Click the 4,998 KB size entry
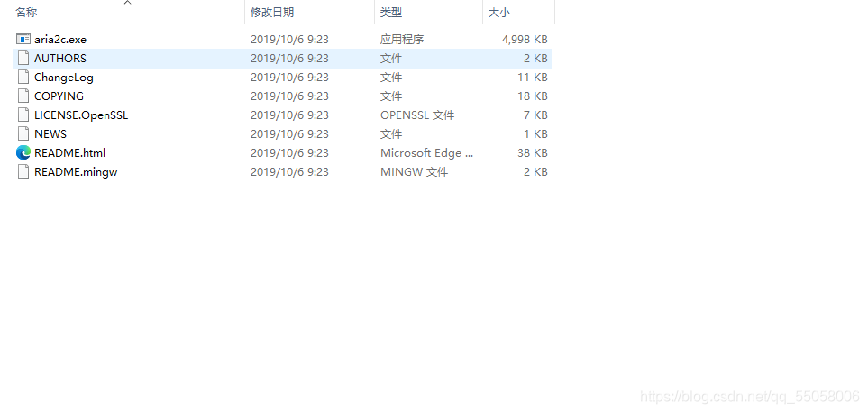 (525, 40)
